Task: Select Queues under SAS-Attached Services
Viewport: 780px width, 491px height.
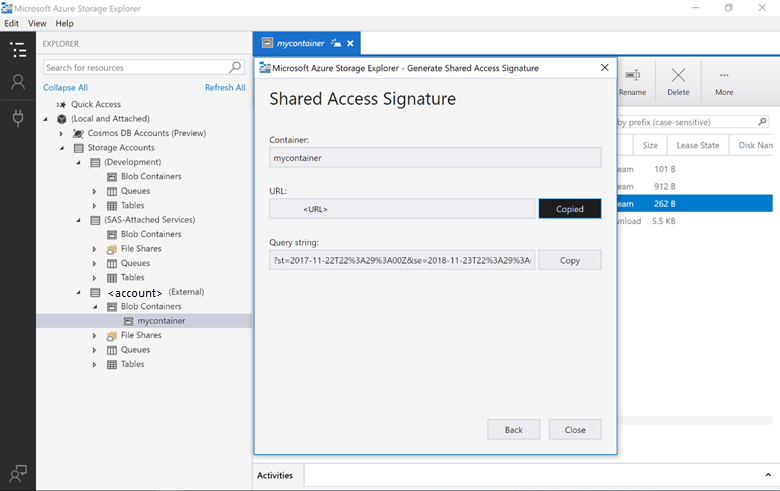Action: [135, 263]
